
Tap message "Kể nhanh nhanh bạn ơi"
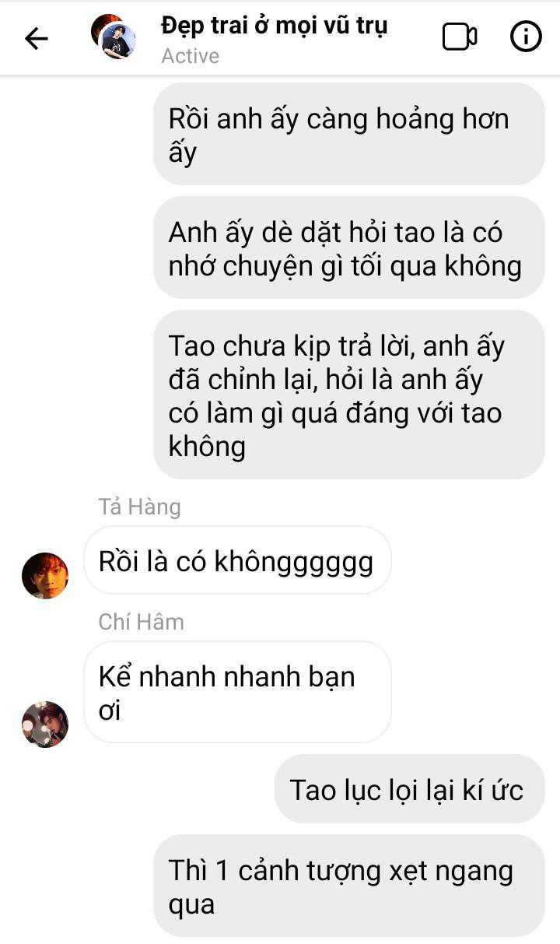point(236,692)
